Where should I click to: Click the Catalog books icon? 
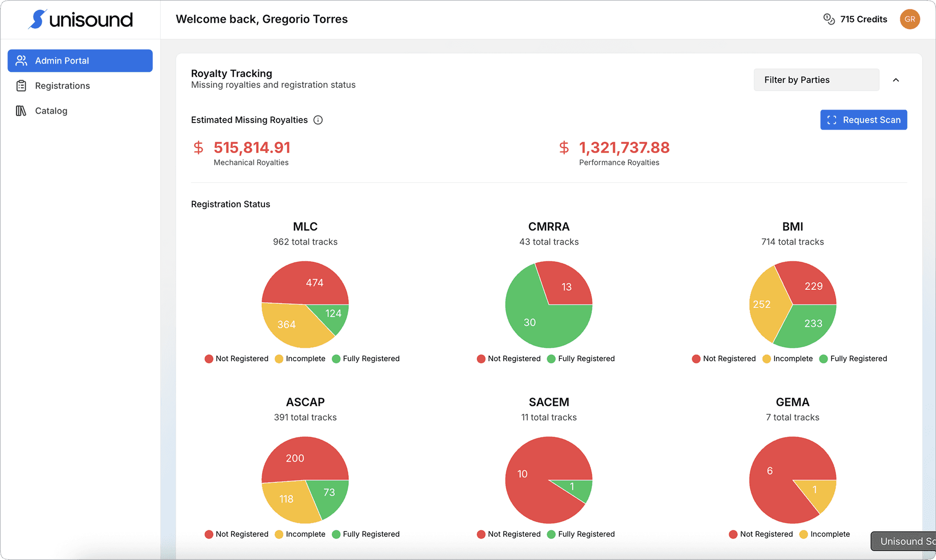tap(21, 111)
